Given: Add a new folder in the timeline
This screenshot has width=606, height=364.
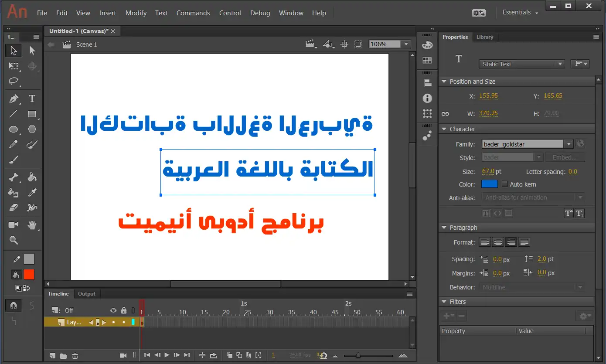Looking at the screenshot, I should 63,356.
